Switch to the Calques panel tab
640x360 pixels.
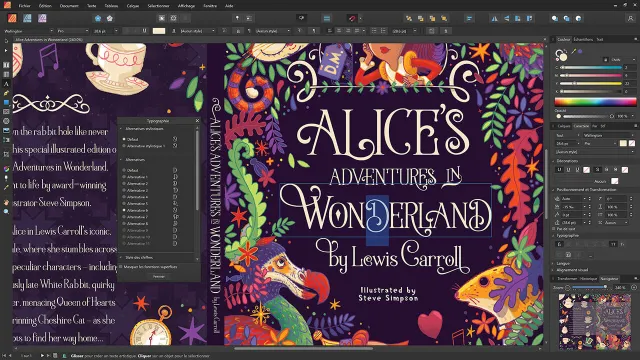point(564,126)
